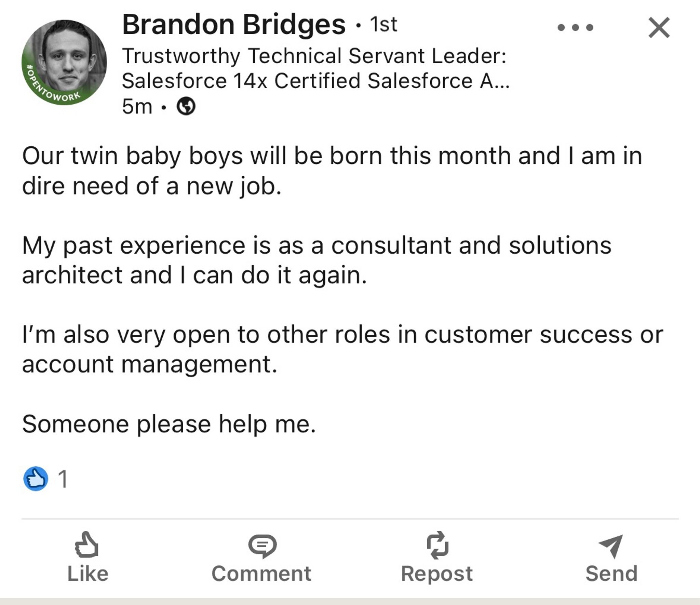700x605 pixels.
Task: Click the globe public visibility icon
Action: pyautogui.click(x=186, y=106)
